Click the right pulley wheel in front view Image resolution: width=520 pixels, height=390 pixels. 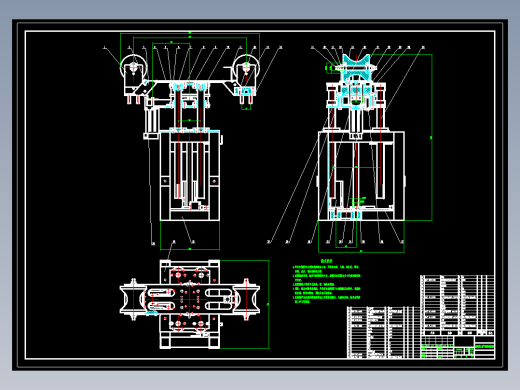pos(246,67)
